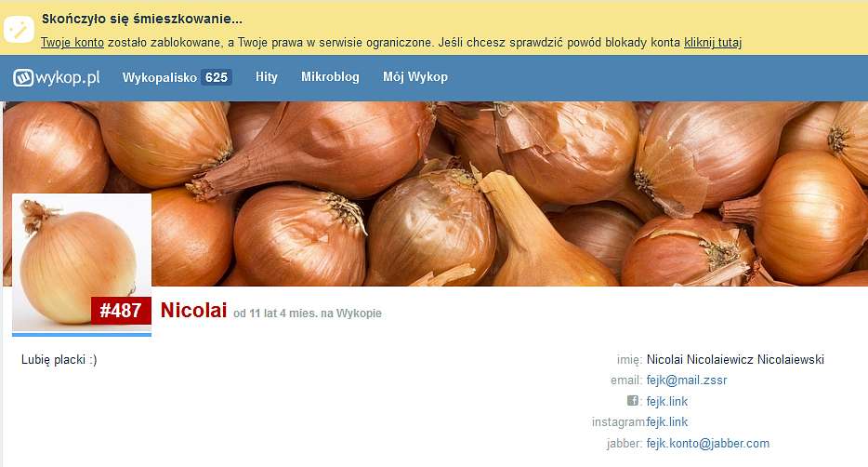Click the notification icon in yellow banner
868x467 pixels.
(x=19, y=29)
